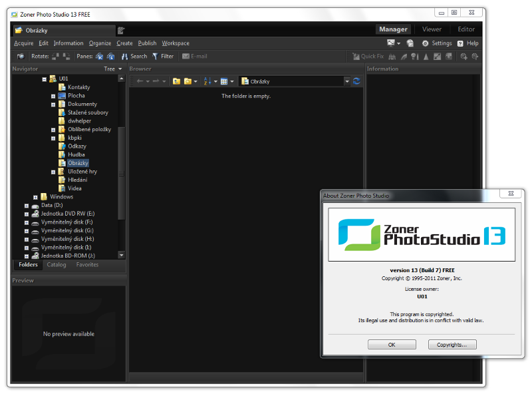Refresh the Browser with blue arrows icon
This screenshot has height=394, width=532.
tap(356, 81)
